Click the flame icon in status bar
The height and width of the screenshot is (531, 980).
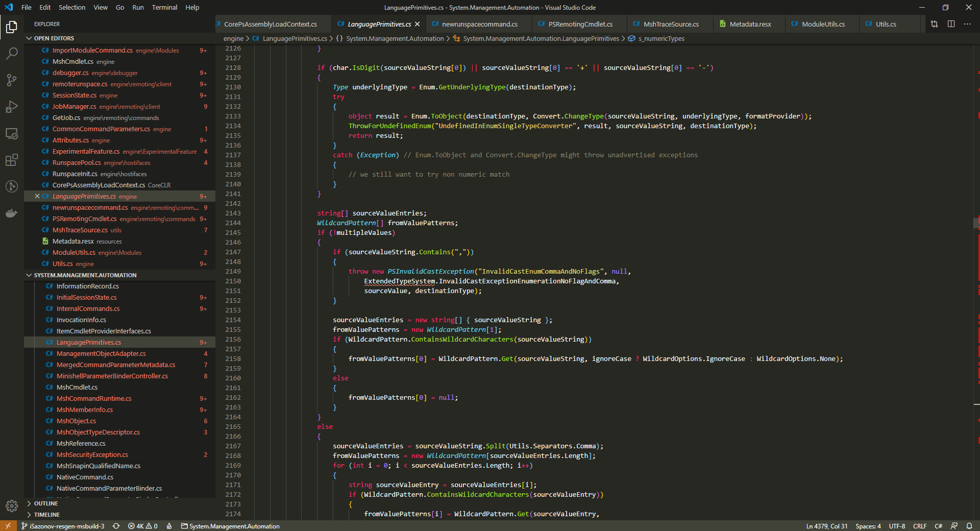[x=169, y=526]
